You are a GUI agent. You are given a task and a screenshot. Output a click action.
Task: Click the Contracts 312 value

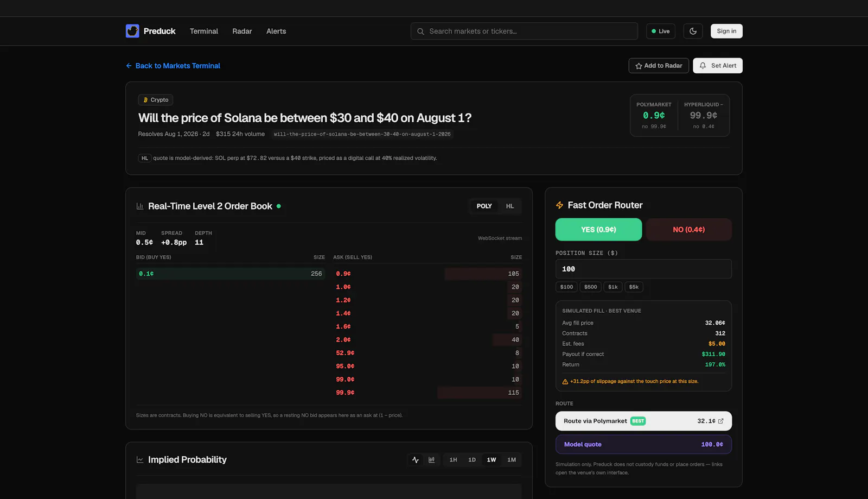tap(720, 333)
